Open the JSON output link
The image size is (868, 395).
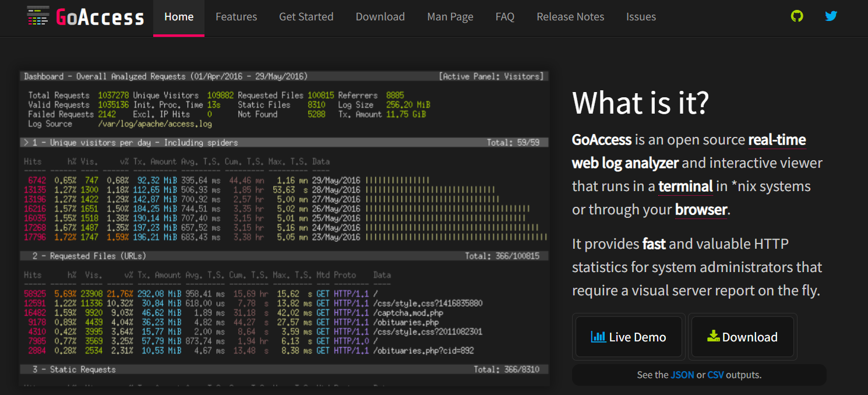point(682,375)
